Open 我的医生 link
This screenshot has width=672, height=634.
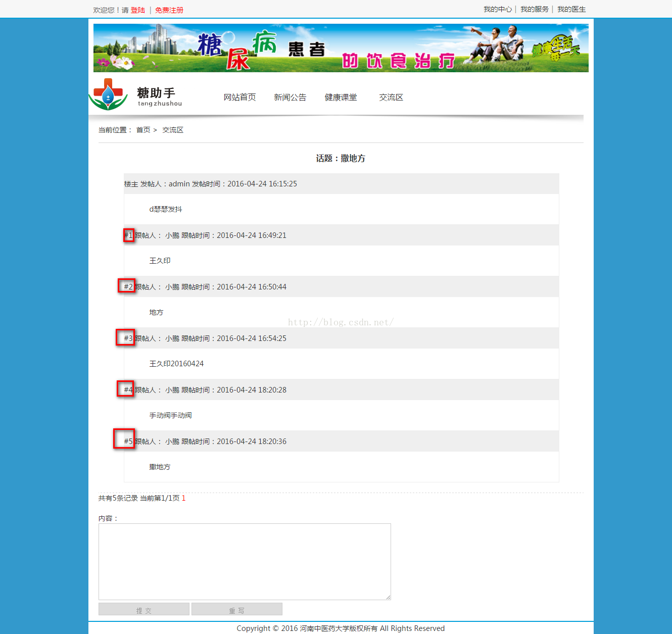pos(571,9)
